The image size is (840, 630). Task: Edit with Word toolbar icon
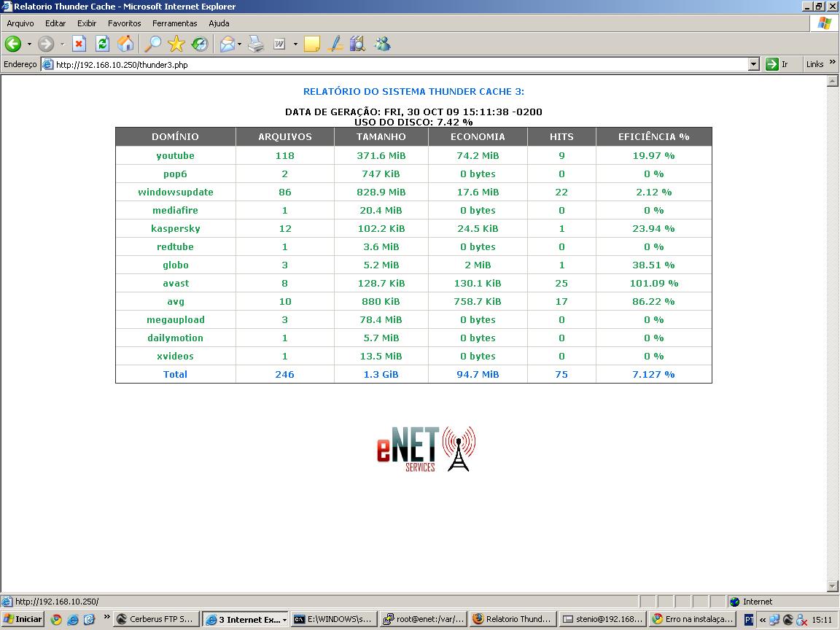tap(279, 44)
